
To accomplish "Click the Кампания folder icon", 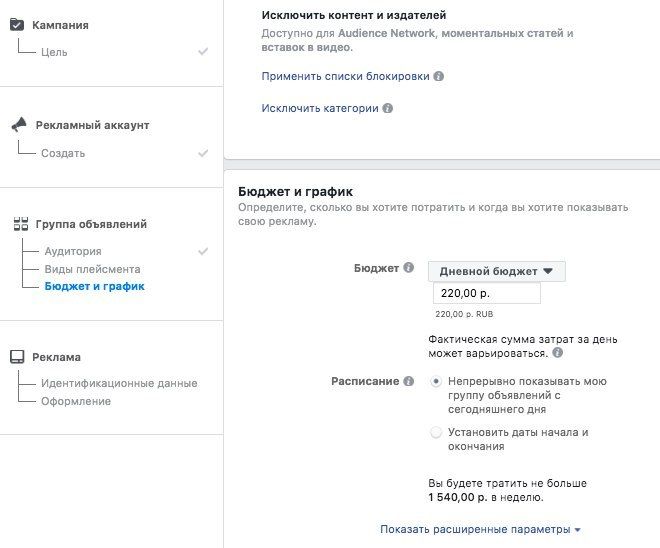I will 17,24.
